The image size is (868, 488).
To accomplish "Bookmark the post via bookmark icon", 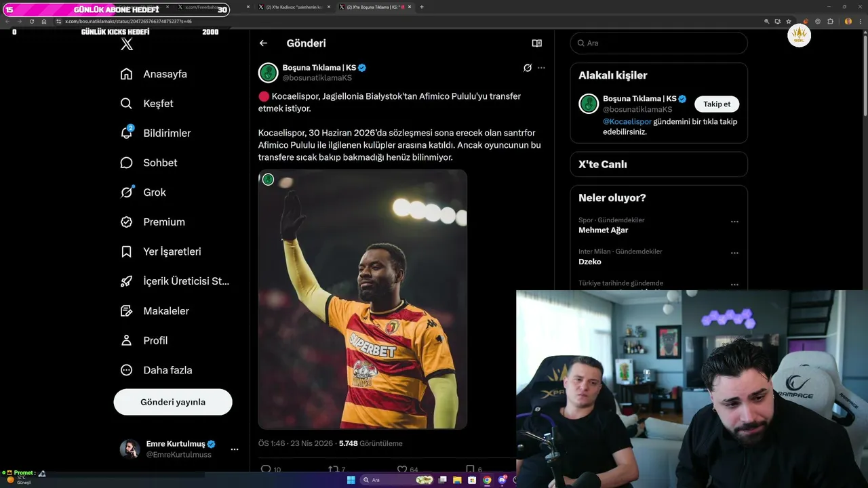I will click(470, 469).
